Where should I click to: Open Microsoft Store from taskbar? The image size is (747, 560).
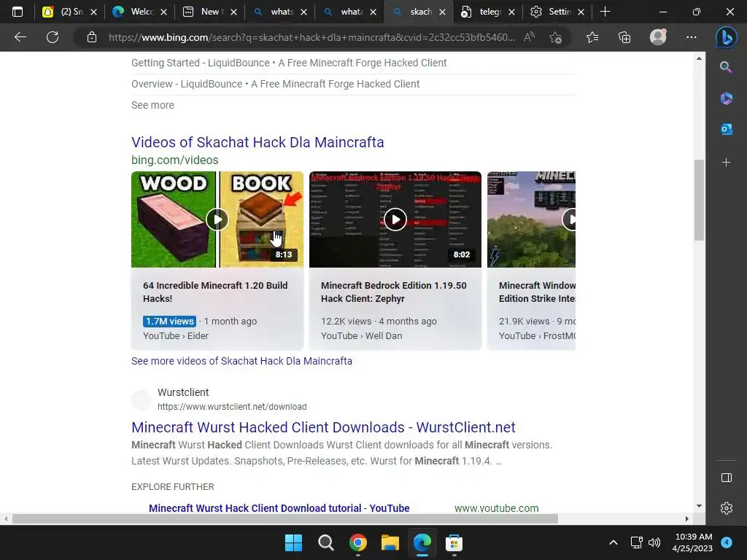click(454, 542)
